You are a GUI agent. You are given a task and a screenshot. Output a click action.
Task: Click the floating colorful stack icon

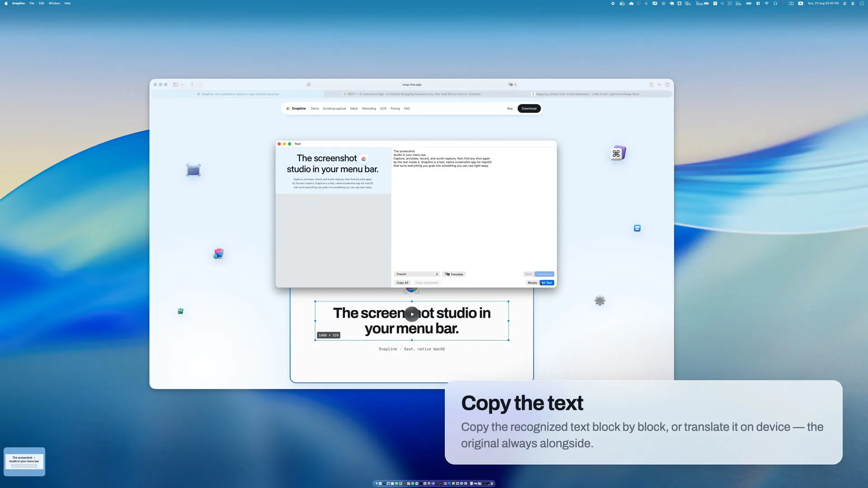pos(218,253)
